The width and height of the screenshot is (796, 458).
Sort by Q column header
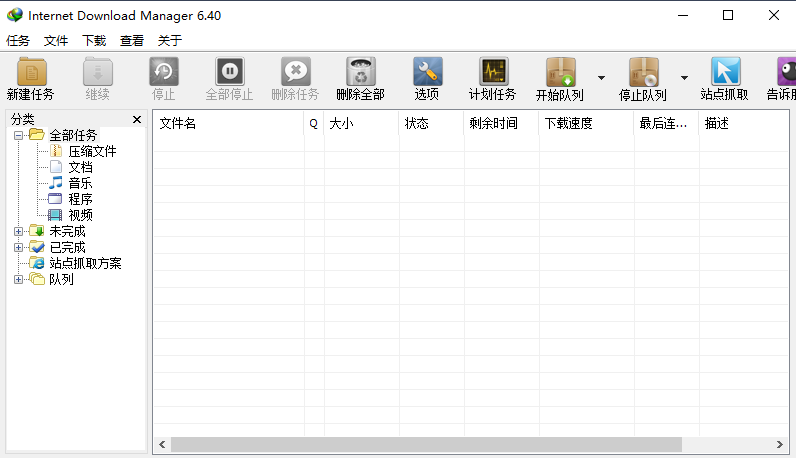[x=314, y=123]
